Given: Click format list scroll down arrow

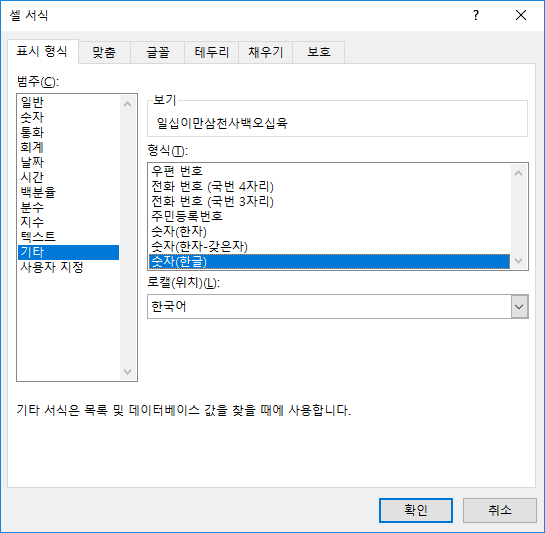Looking at the screenshot, I should (519, 261).
